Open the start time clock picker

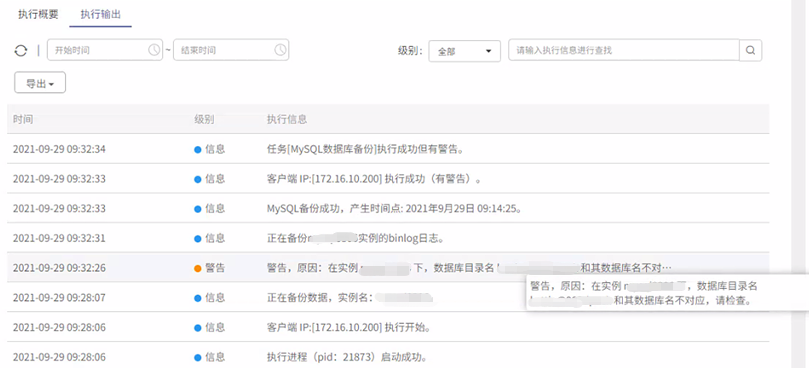154,50
